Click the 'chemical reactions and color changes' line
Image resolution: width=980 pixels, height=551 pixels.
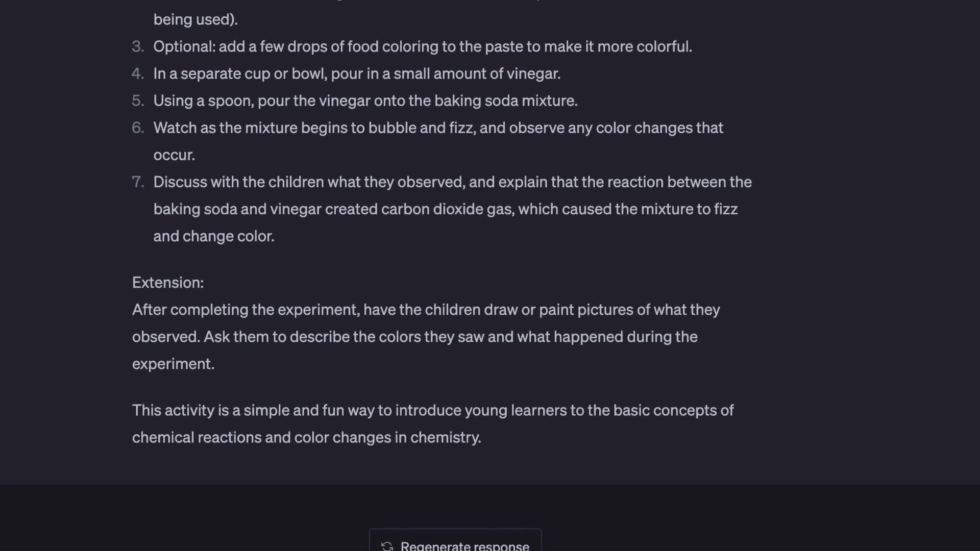click(x=307, y=437)
